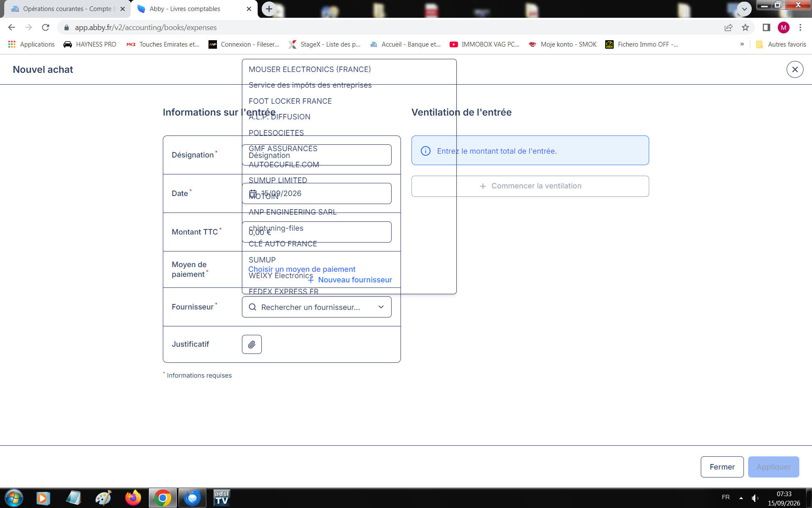The image size is (812, 508).
Task: Open the Fichero Immo OFF bookmark
Action: pyautogui.click(x=642, y=44)
